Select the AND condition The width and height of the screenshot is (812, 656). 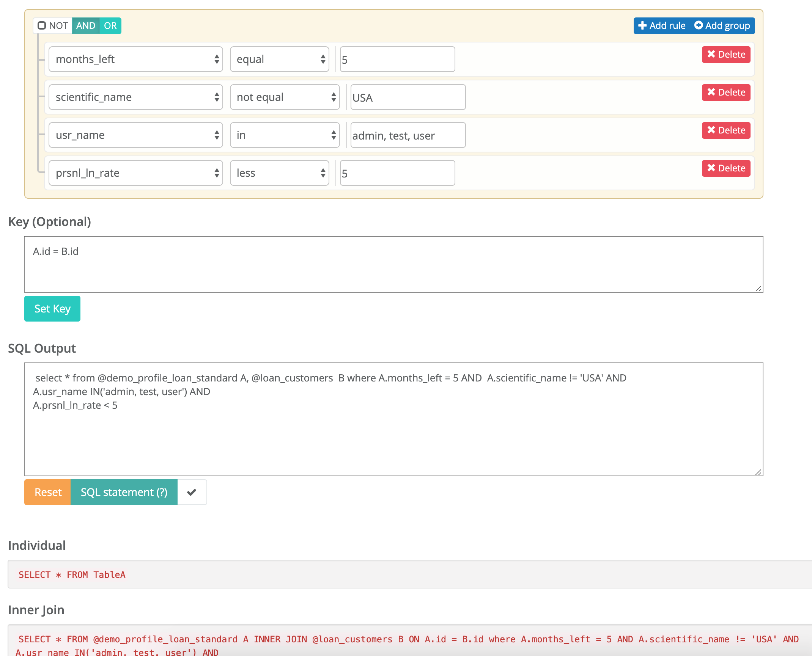click(x=86, y=26)
